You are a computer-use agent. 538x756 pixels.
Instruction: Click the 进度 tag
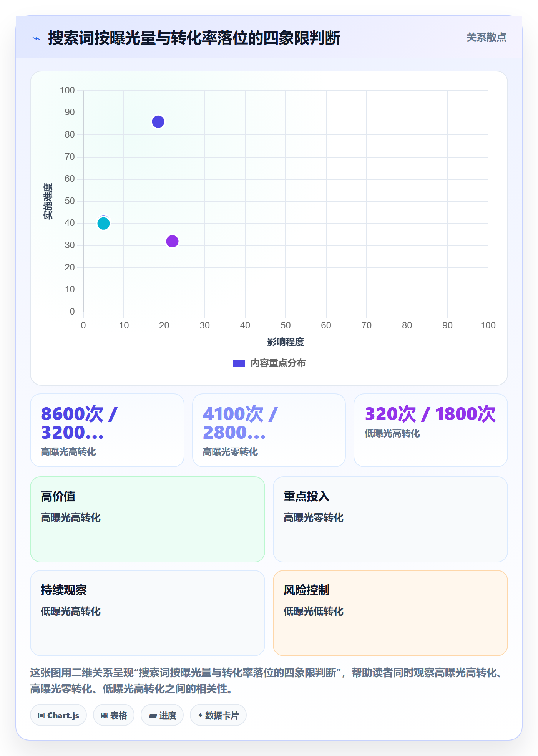click(x=162, y=715)
